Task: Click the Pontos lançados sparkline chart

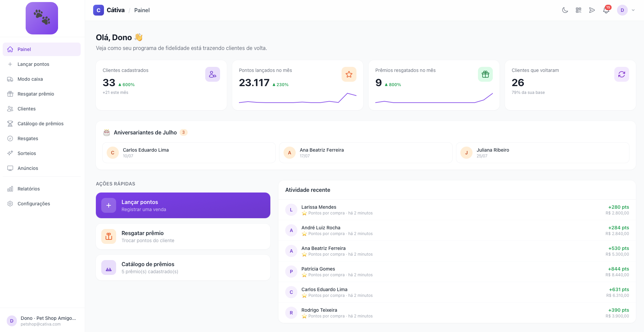Action: coord(298,98)
